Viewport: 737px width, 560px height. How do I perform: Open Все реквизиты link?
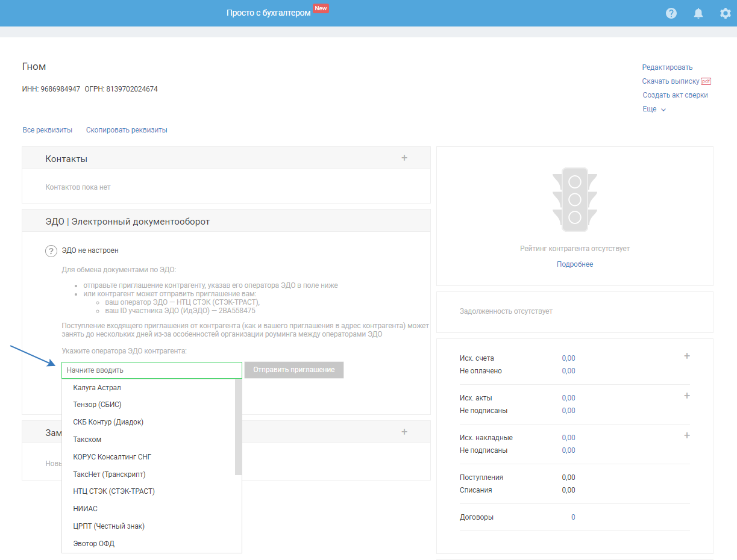click(48, 130)
